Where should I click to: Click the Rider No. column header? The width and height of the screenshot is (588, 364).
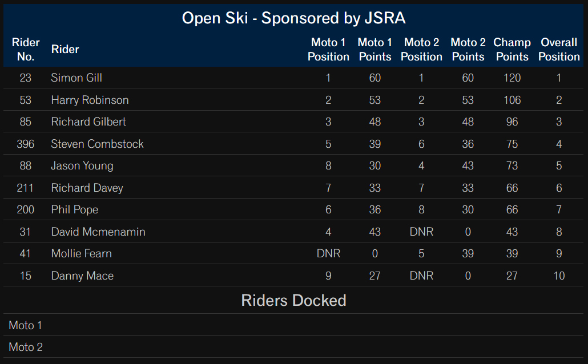[x=26, y=50]
